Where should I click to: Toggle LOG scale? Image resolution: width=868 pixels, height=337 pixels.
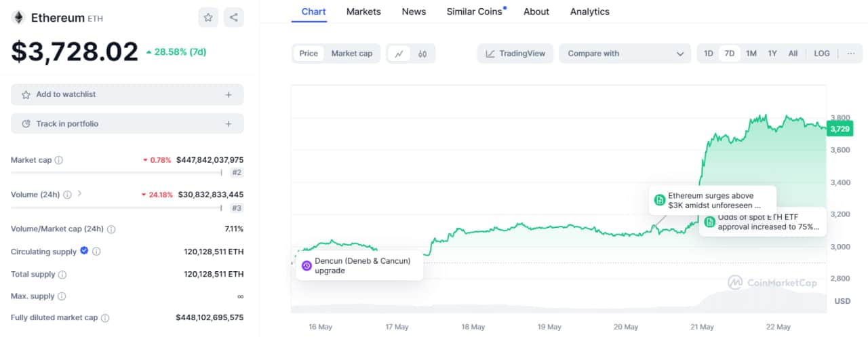(822, 54)
